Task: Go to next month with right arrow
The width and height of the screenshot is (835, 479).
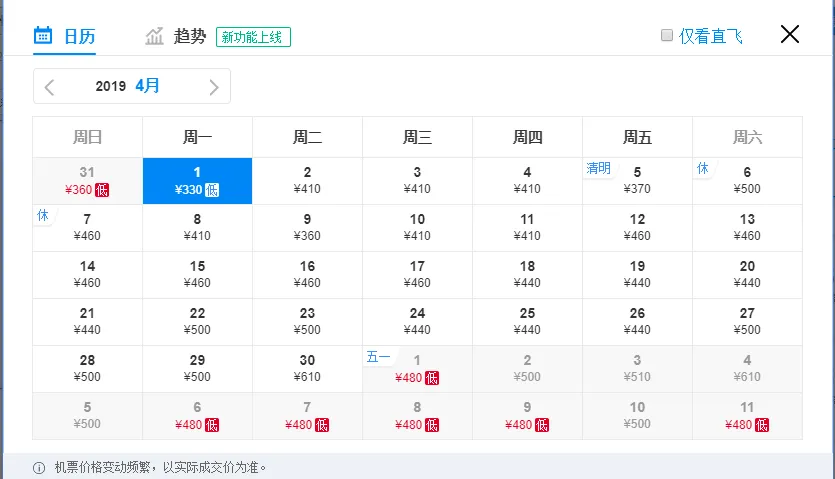Action: tap(213, 87)
